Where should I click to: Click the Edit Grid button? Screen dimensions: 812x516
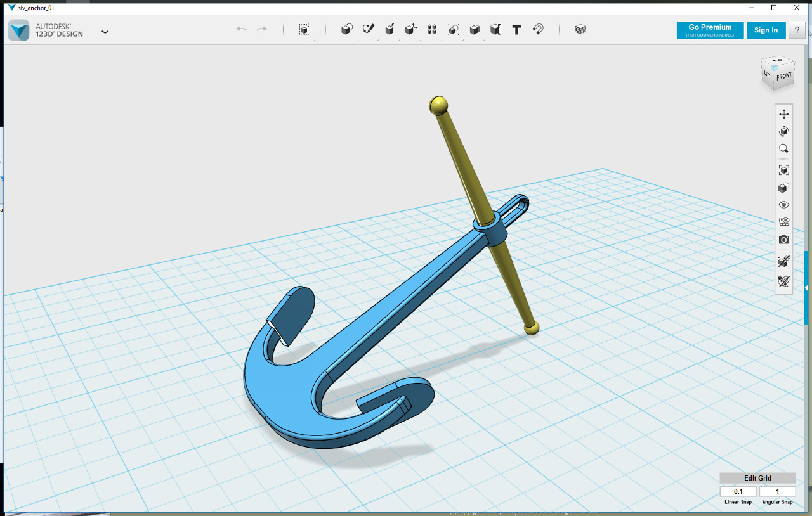point(757,478)
